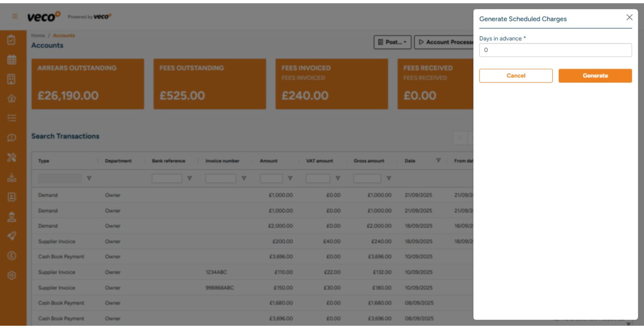Open the Post dropdown button
The height and width of the screenshot is (329, 644).
click(392, 42)
